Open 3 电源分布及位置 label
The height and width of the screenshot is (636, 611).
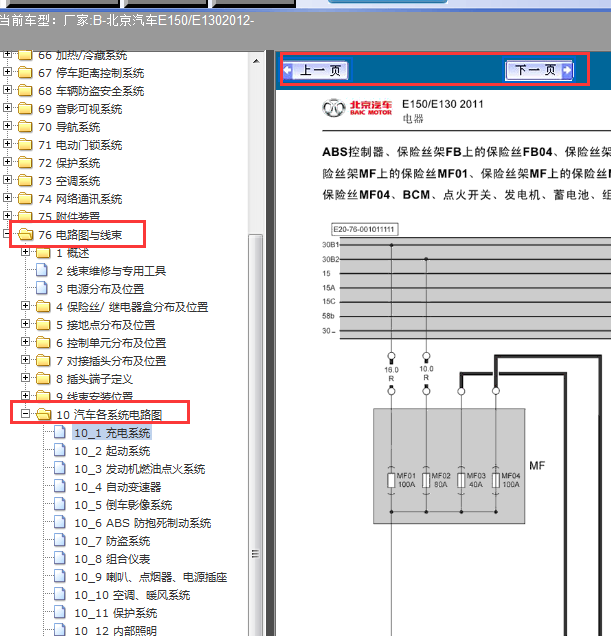pyautogui.click(x=100, y=289)
